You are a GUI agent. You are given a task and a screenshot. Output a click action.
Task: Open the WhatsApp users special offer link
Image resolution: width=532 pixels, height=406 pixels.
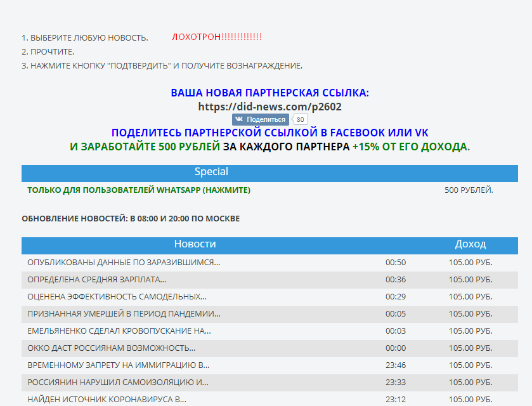click(x=139, y=190)
